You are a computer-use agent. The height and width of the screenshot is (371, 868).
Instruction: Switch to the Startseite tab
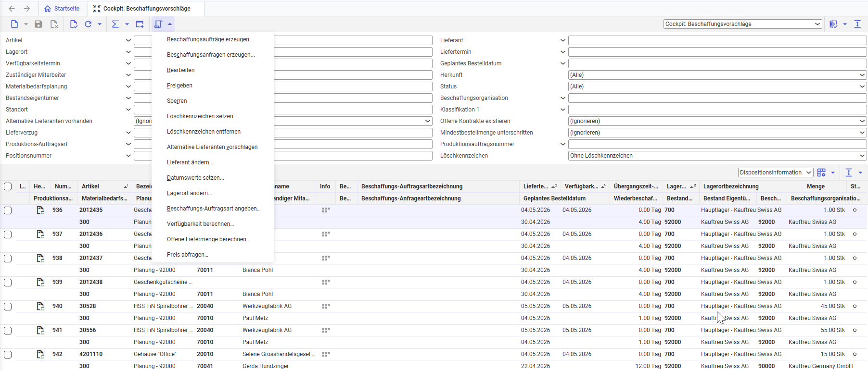(62, 9)
